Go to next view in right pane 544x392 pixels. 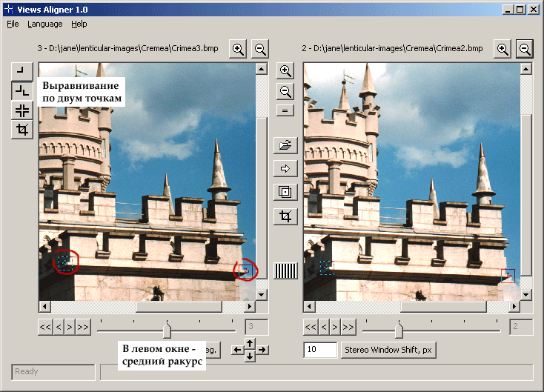click(x=335, y=327)
